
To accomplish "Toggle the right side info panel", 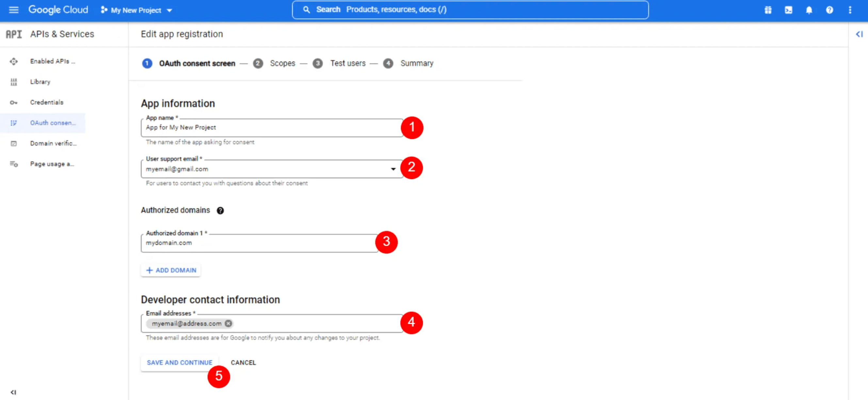I will pyautogui.click(x=859, y=34).
